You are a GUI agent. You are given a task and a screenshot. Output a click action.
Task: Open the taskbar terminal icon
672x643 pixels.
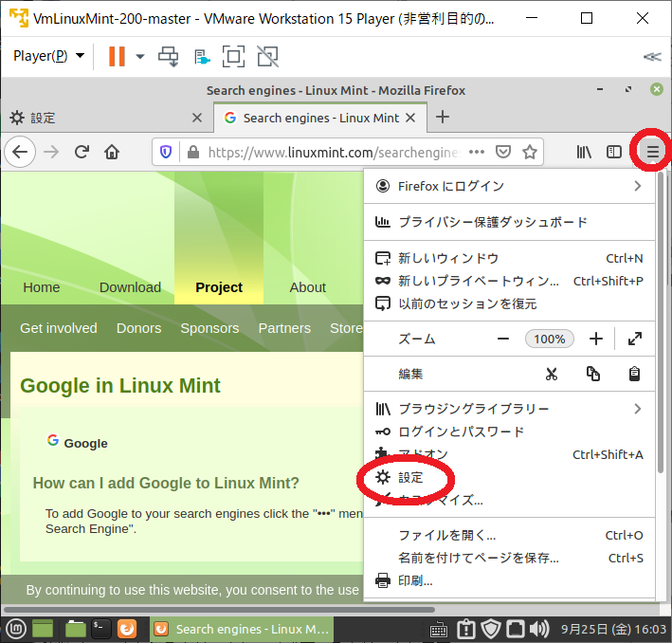click(x=101, y=629)
